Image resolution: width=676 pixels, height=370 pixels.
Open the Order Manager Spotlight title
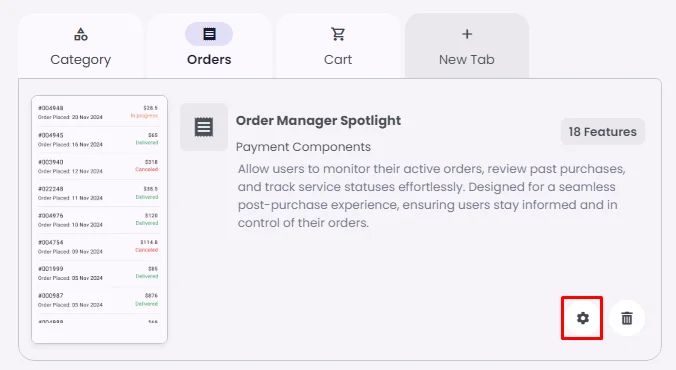318,121
